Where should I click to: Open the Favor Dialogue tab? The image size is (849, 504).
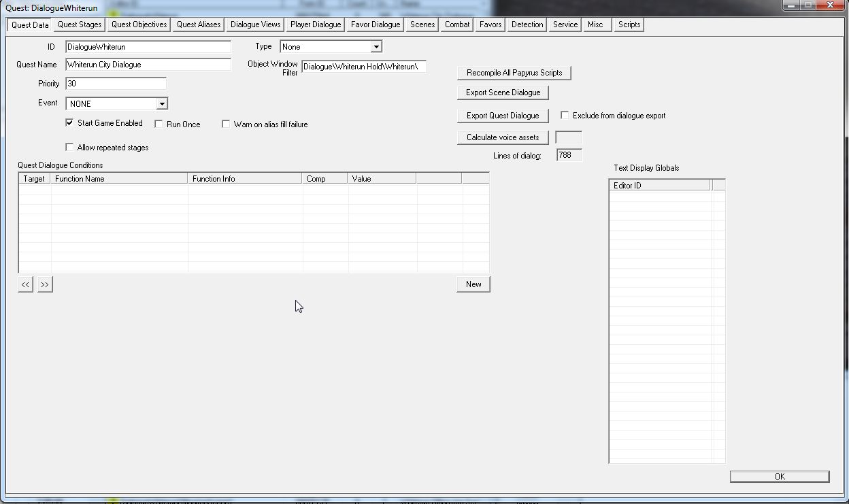(376, 24)
